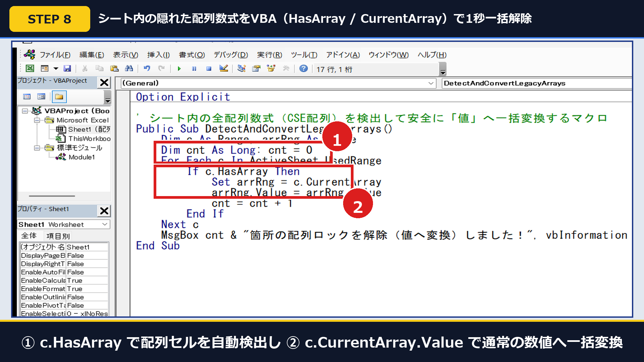Click the Paste clipboard icon
Image resolution: width=644 pixels, height=362 pixels.
(114, 68)
